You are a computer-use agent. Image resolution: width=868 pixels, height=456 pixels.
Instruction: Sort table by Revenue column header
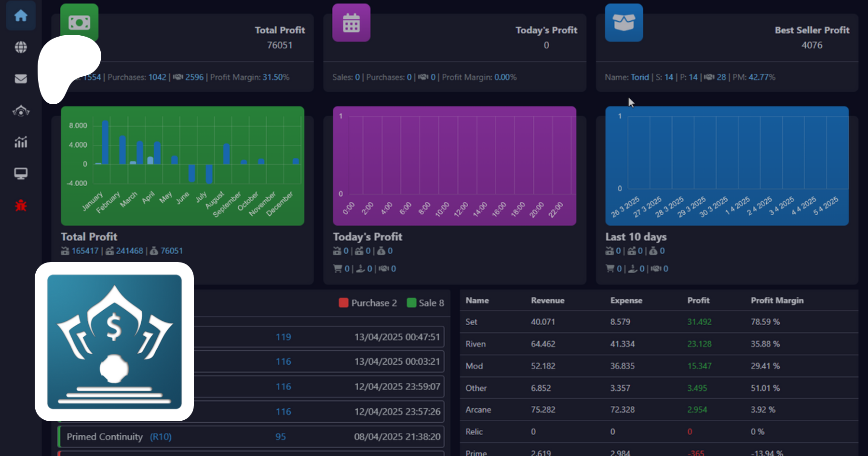[547, 301]
